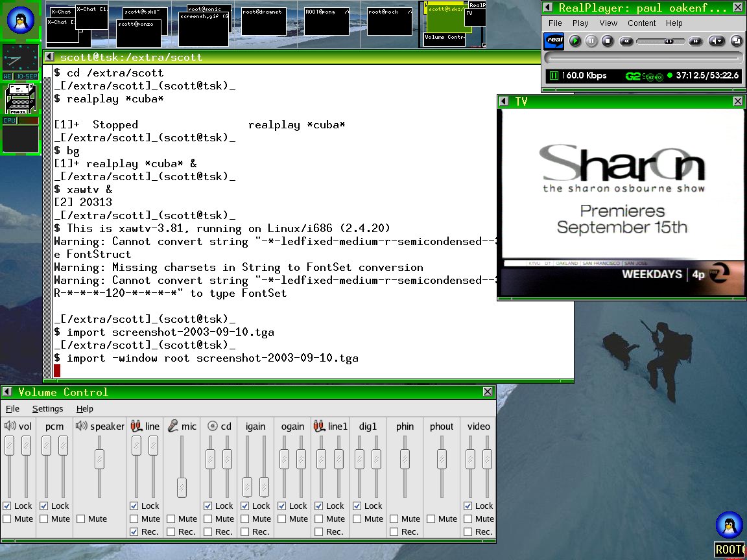Open the window menu arrow on terminal title bar
The width and height of the screenshot is (747, 560).
49,57
